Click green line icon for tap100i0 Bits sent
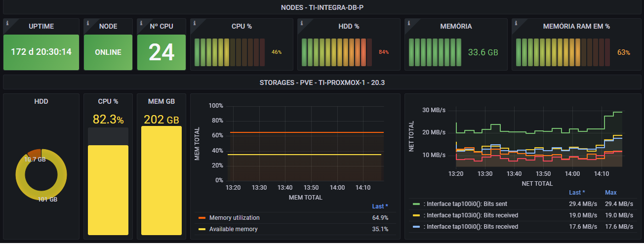The height and width of the screenshot is (245, 644). coord(416,204)
